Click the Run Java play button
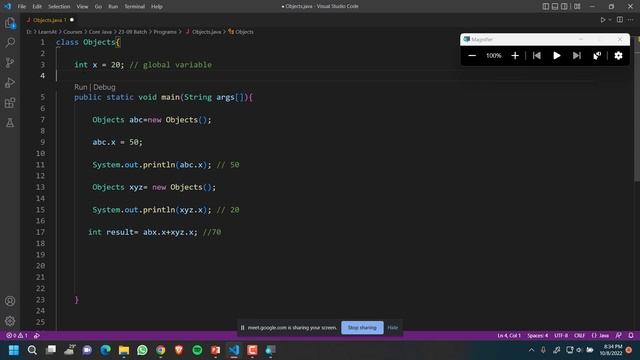 pyautogui.click(x=602, y=20)
